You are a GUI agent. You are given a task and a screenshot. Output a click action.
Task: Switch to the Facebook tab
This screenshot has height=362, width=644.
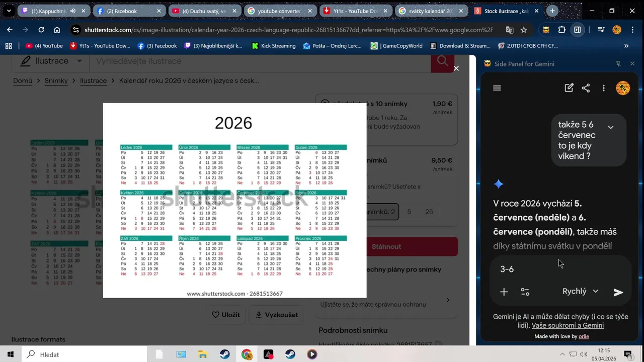(x=129, y=11)
